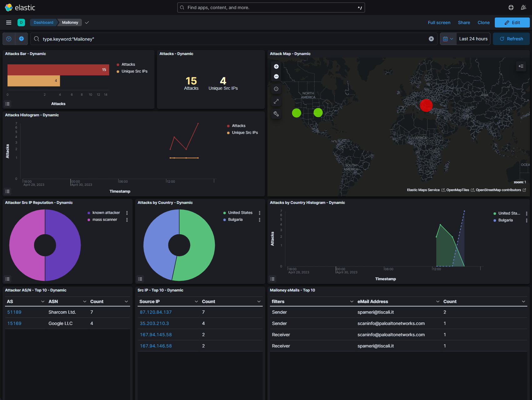532x400 pixels.
Task: Zoom out on the attack map
Action: [276, 77]
